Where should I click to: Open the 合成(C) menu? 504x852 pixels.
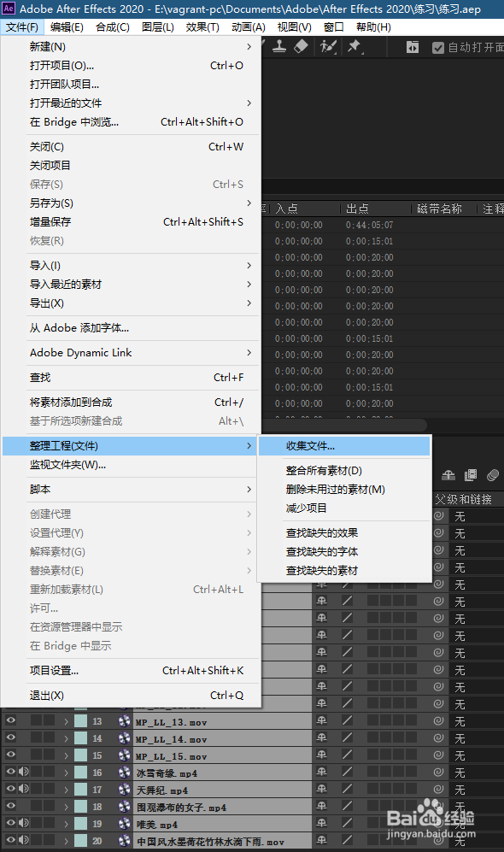pos(113,27)
